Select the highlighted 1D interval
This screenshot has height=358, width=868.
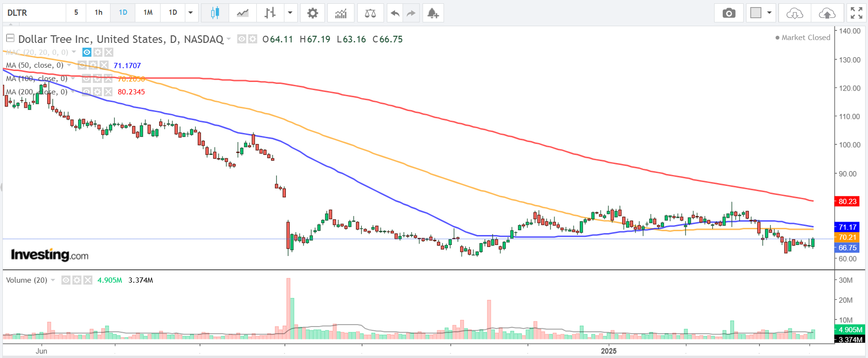click(x=123, y=13)
